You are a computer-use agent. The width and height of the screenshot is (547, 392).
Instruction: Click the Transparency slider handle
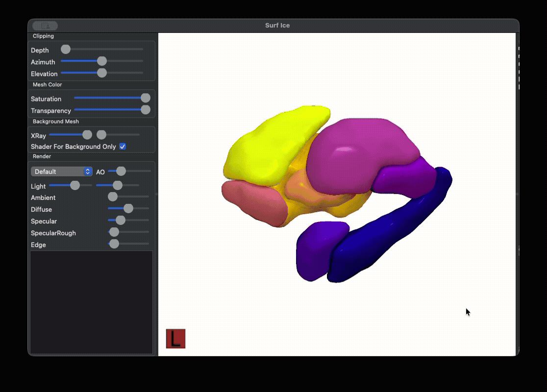pyautogui.click(x=146, y=110)
